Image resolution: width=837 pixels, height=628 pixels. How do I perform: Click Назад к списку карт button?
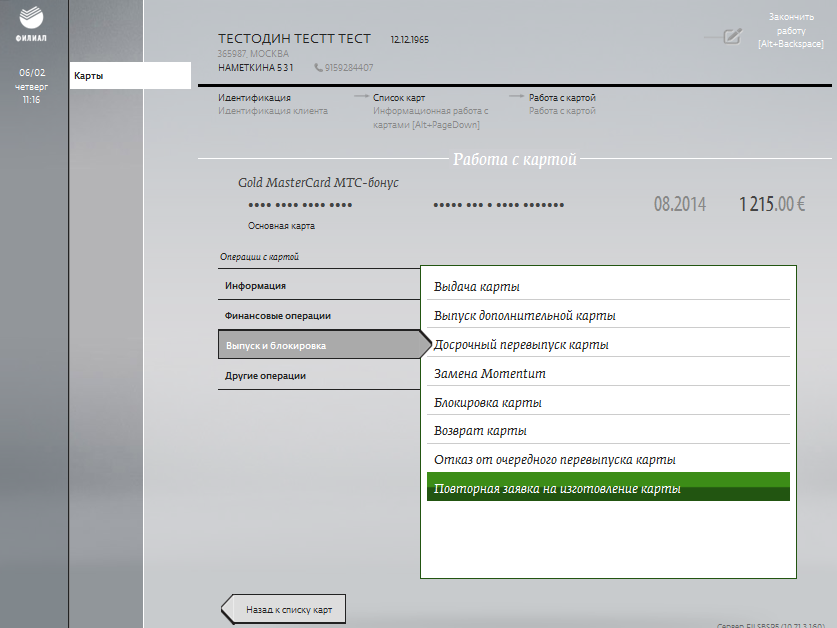(283, 609)
